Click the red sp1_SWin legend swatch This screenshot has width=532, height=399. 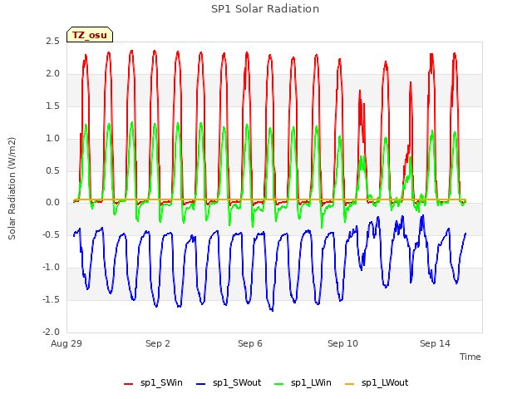pyautogui.click(x=129, y=384)
